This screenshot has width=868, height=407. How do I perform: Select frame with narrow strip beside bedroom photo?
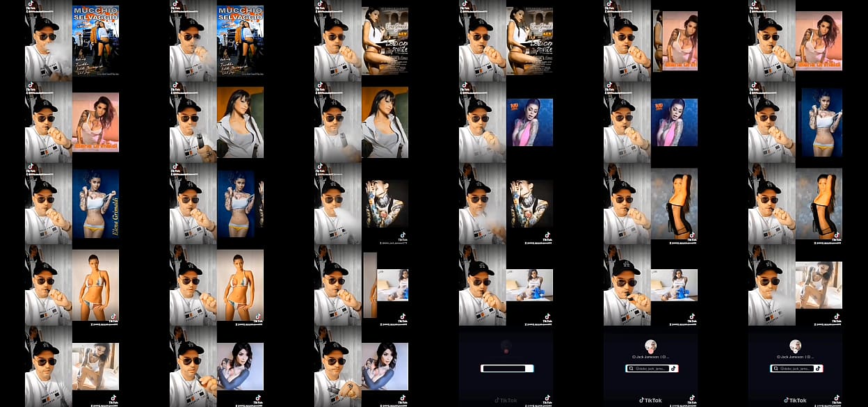click(362, 285)
